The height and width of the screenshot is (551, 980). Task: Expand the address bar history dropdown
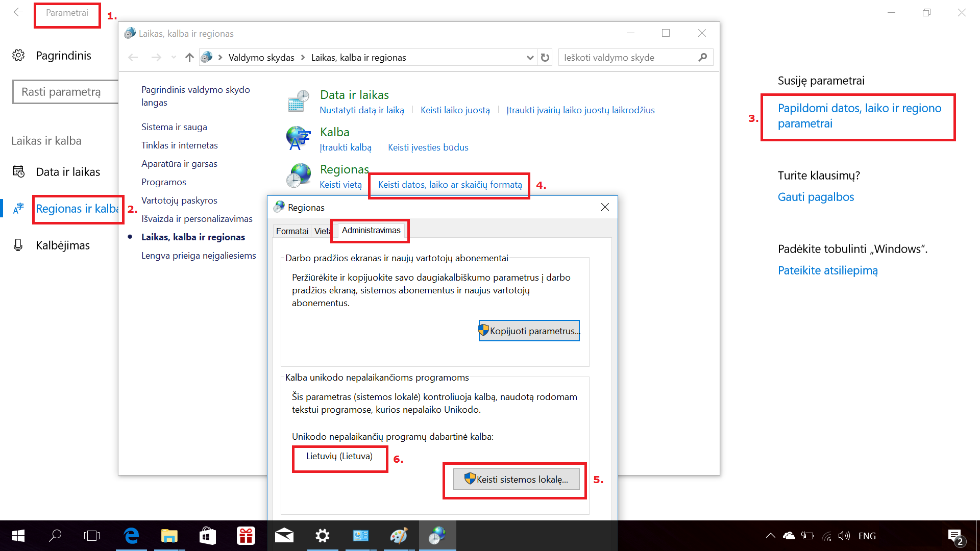pyautogui.click(x=530, y=58)
